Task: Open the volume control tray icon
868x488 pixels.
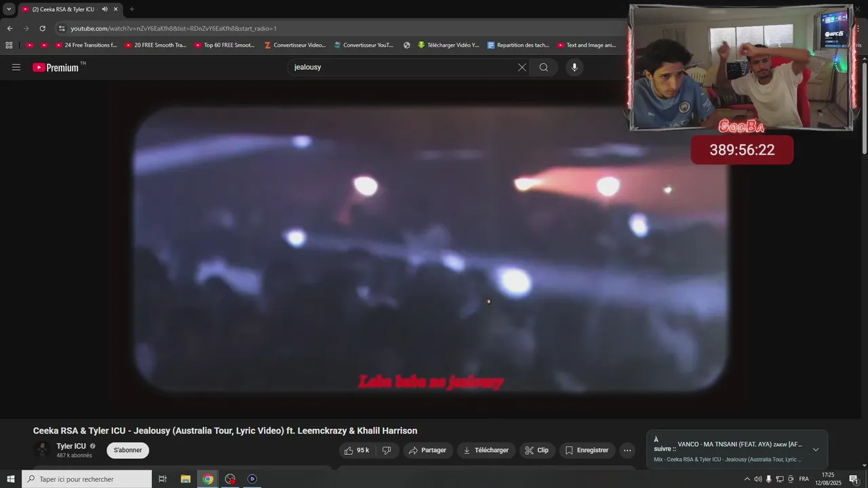Action: pos(758,479)
